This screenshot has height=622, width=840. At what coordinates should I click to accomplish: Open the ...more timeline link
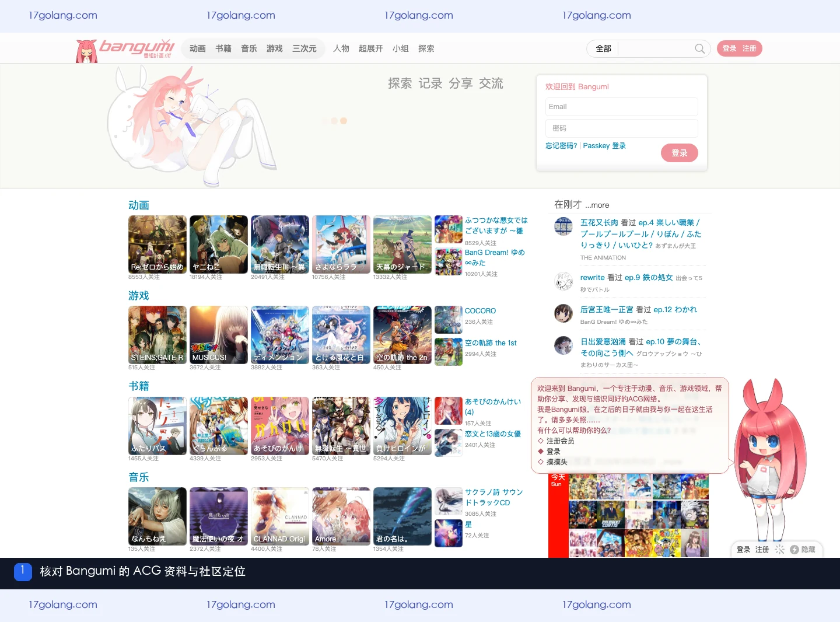[x=597, y=205]
